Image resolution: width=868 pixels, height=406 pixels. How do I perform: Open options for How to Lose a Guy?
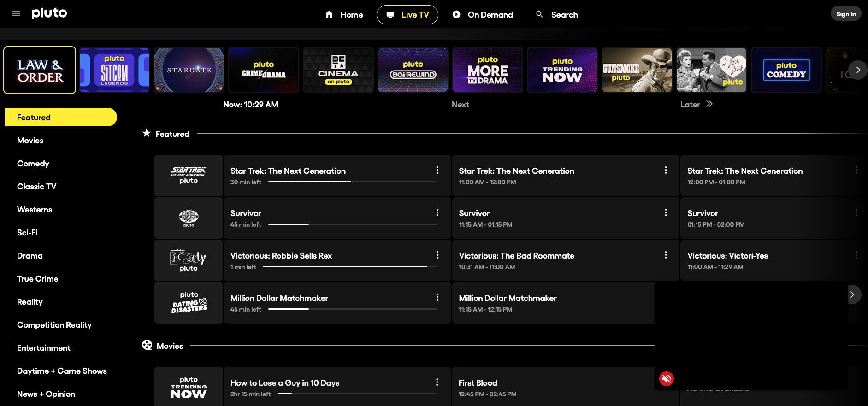(437, 382)
